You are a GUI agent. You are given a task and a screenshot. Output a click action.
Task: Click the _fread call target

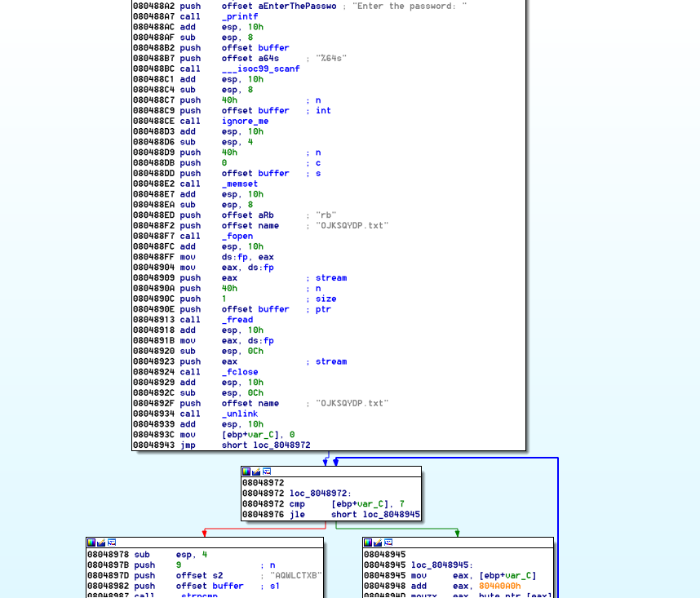coord(237,320)
